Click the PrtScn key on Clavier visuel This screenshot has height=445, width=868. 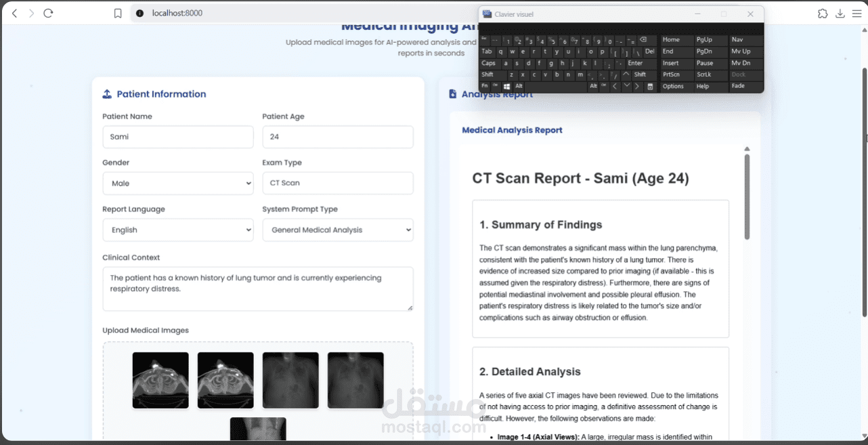(x=678, y=75)
